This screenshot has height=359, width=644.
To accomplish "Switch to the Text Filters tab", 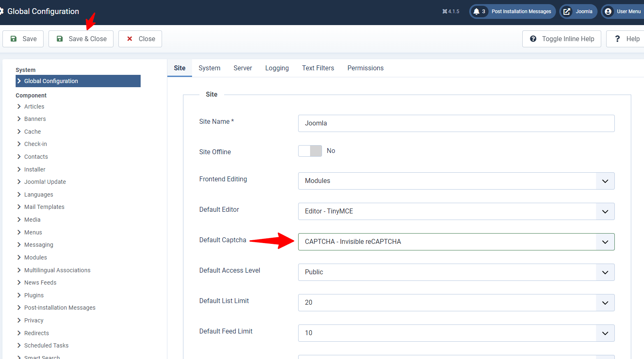I will (318, 68).
